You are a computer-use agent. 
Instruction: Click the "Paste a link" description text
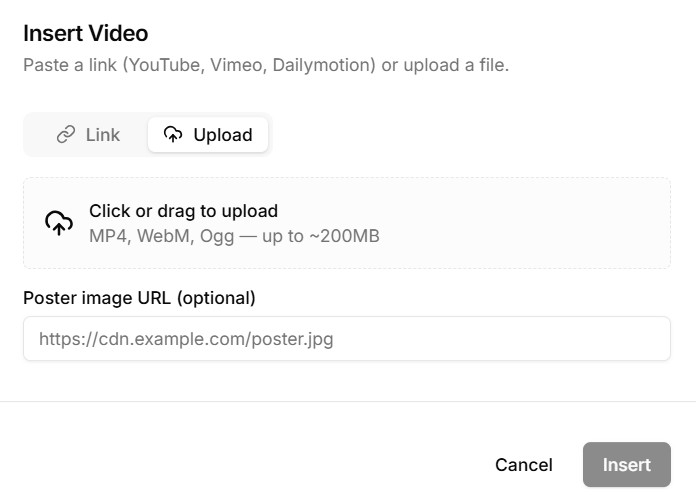(265, 66)
